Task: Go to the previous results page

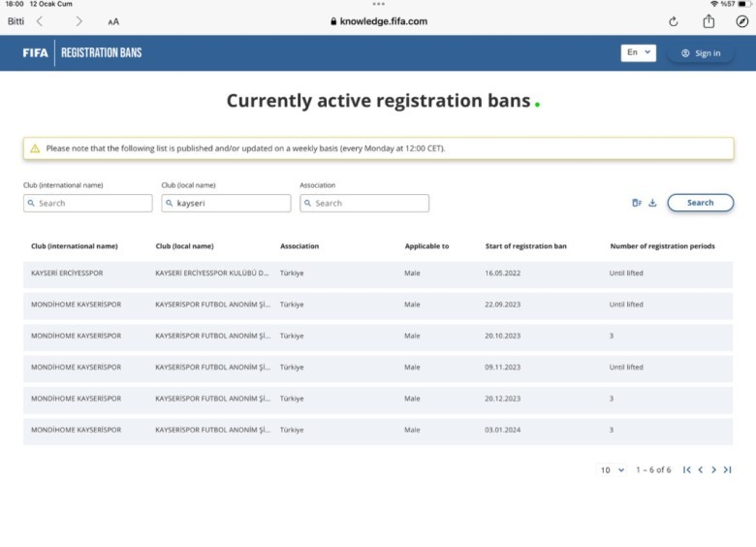Action: 701,469
